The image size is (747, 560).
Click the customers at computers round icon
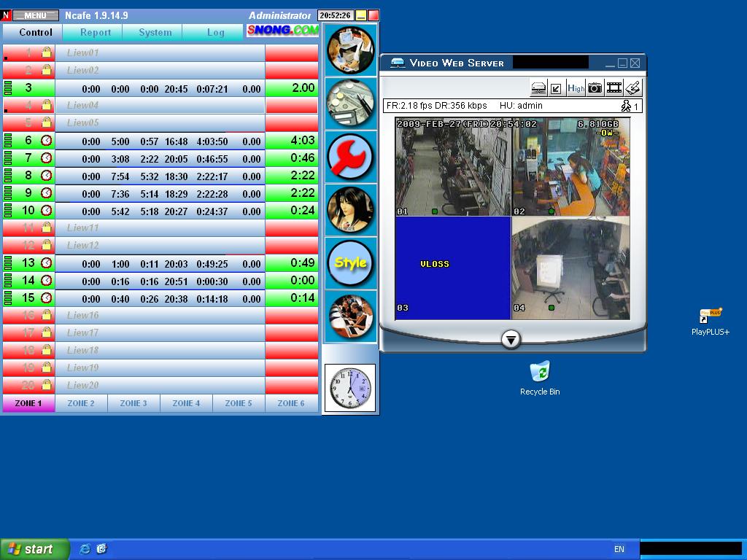click(351, 316)
